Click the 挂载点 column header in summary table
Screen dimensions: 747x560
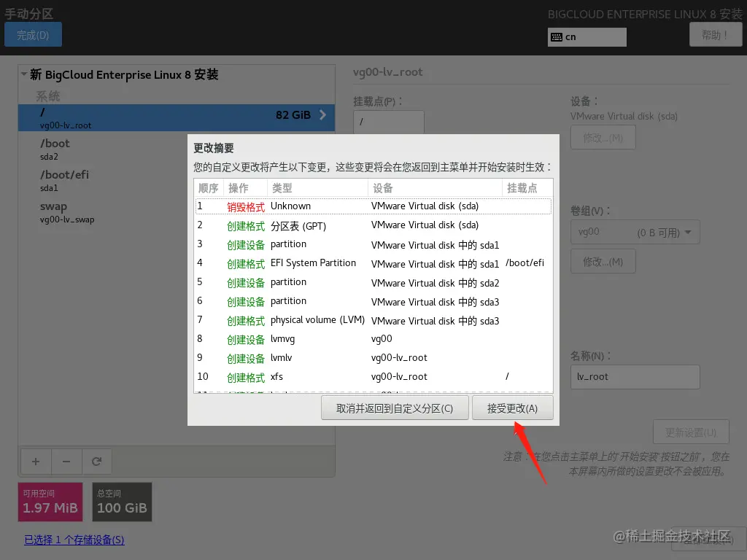[x=527, y=187]
